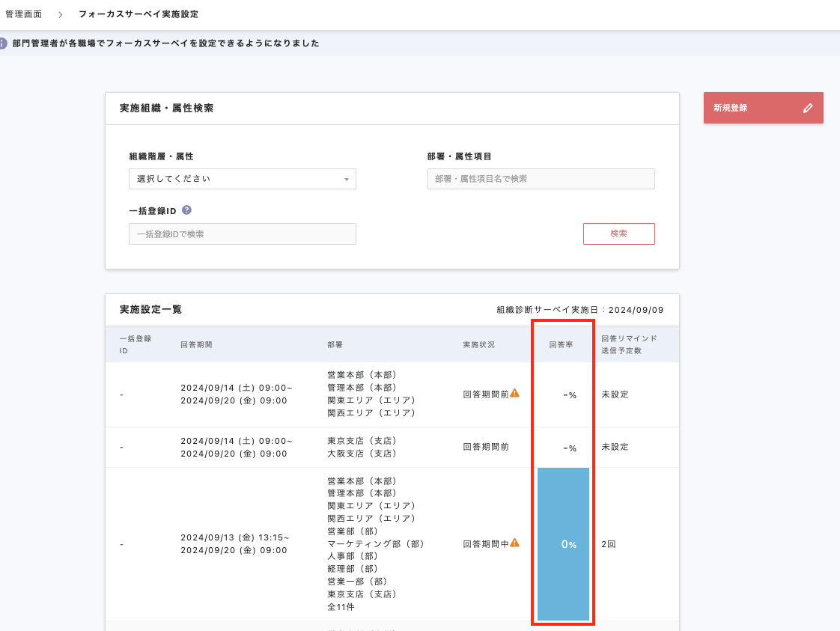Click the pencil icon on 新規登録

point(807,108)
